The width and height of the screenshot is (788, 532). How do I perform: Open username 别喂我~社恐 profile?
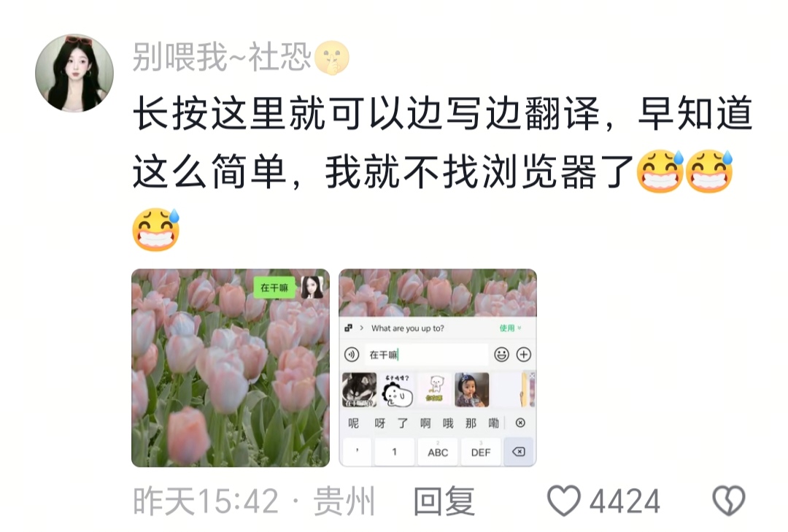point(222,56)
